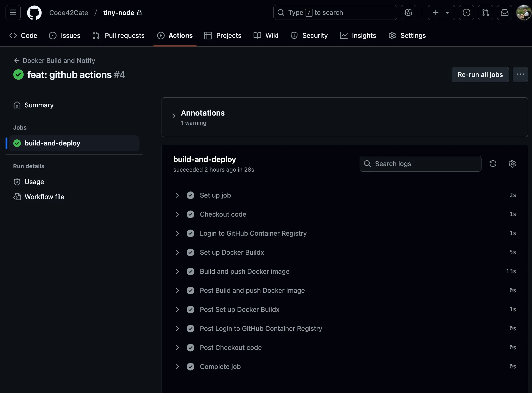This screenshot has width=532, height=393.
Task: Open the Workflow file link
Action: pos(44,197)
